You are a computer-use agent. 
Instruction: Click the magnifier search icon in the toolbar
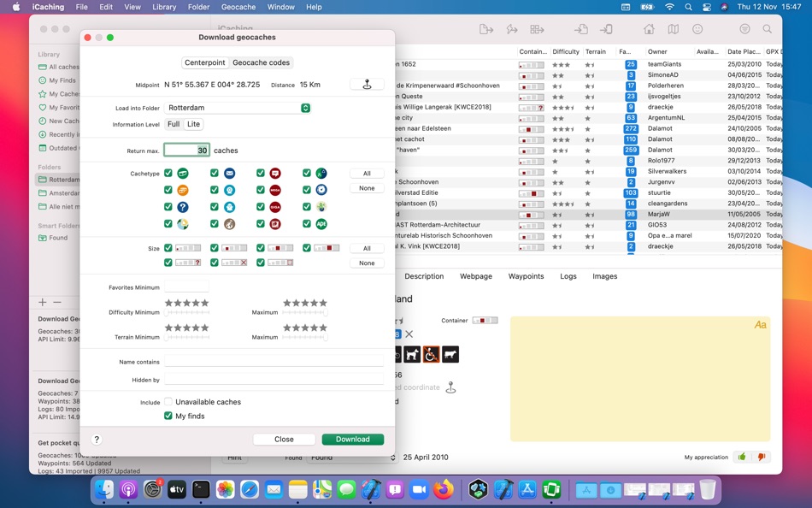pos(767,29)
